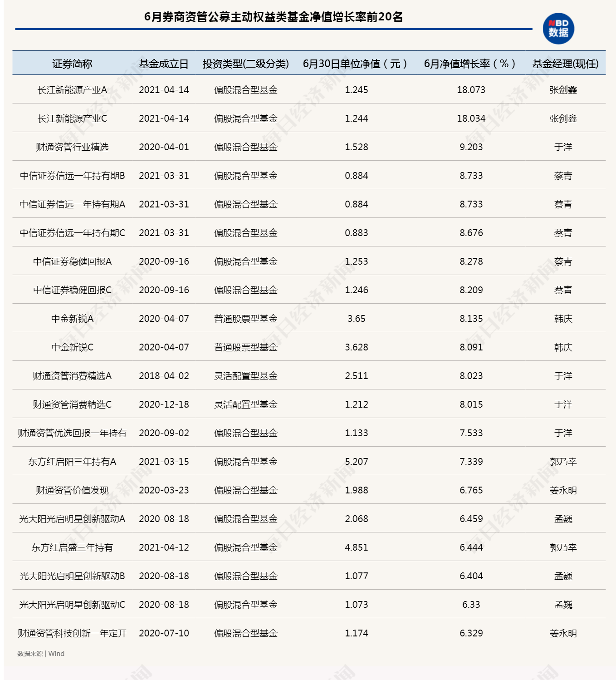Click growth rate value 8.676

(471, 233)
